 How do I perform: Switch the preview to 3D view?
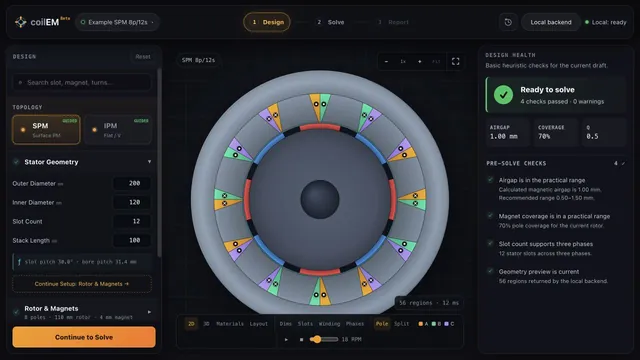206,324
